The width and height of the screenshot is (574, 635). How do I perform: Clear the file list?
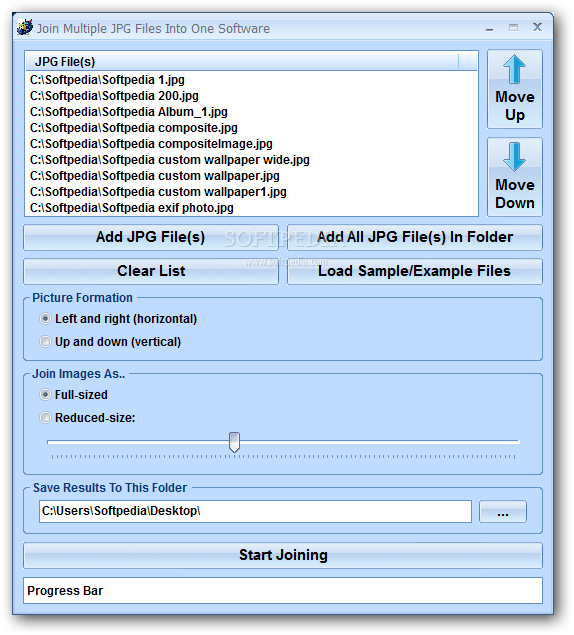(151, 271)
